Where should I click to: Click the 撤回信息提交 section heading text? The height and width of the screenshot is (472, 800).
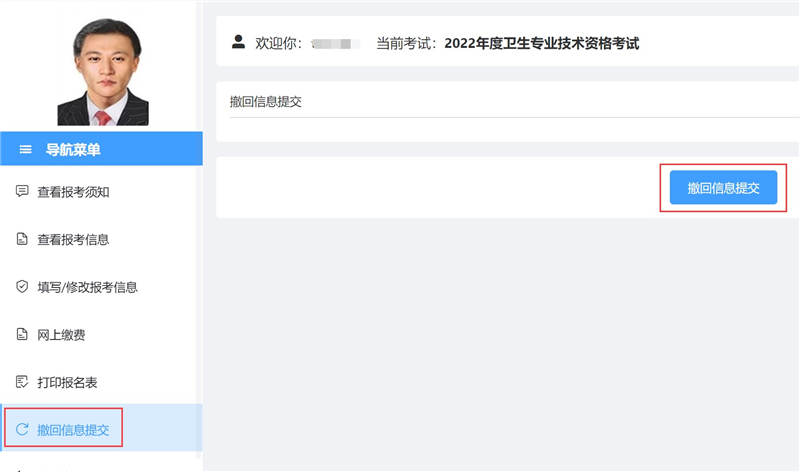click(266, 101)
